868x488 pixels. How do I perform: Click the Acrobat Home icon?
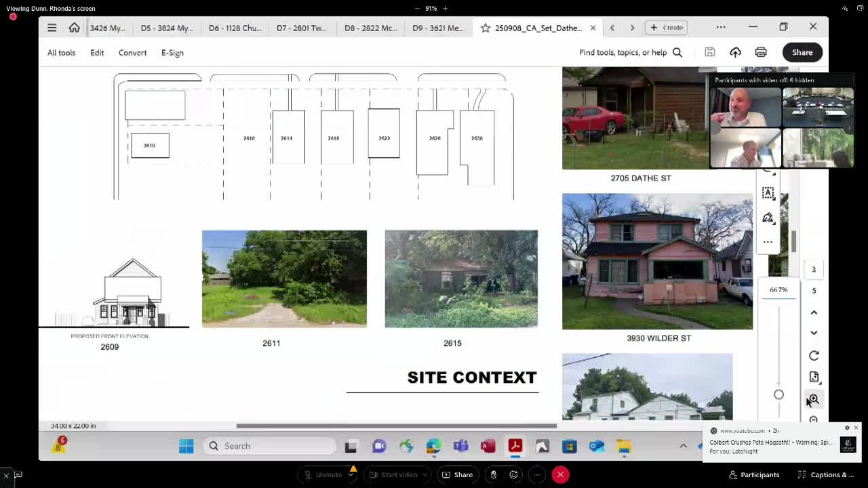(74, 28)
